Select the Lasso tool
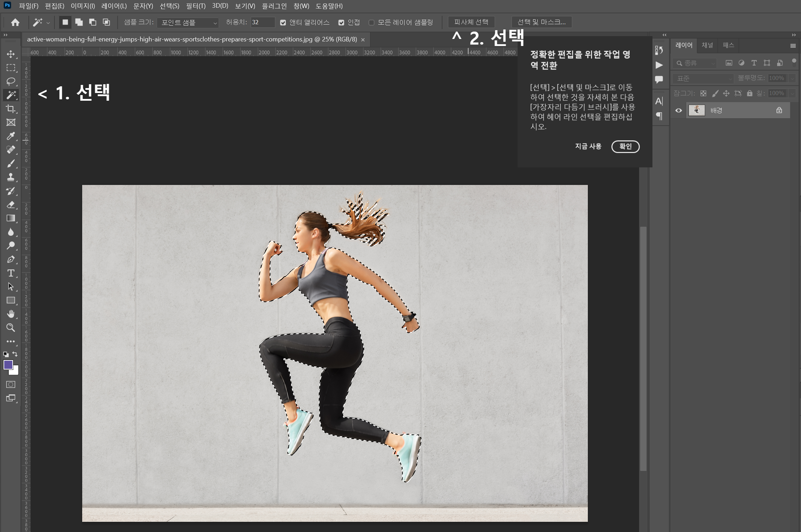Viewport: 801px width, 532px height. 11,81
